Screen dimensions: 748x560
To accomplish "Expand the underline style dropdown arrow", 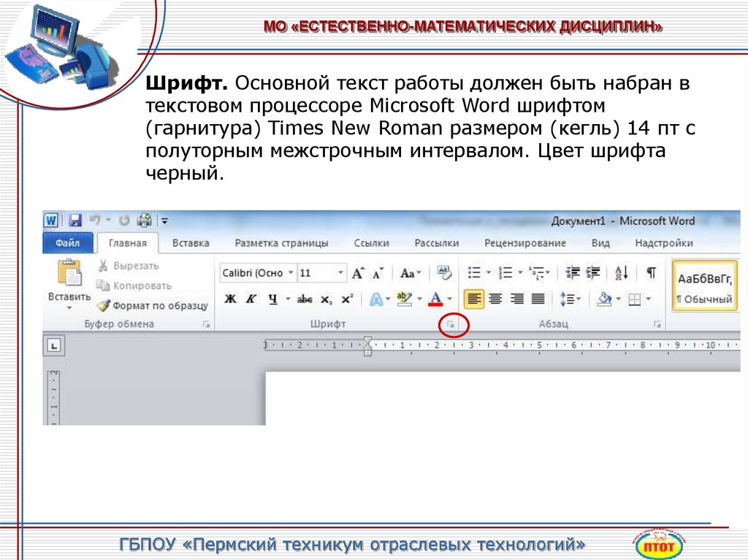I will tap(288, 299).
